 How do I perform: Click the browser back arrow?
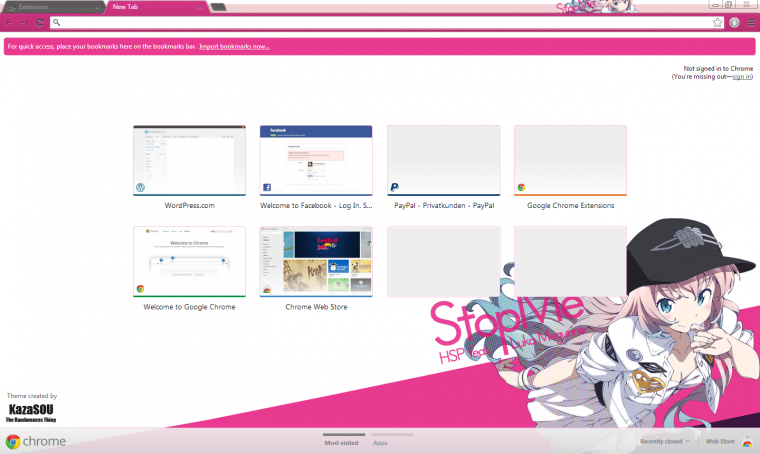(9, 22)
